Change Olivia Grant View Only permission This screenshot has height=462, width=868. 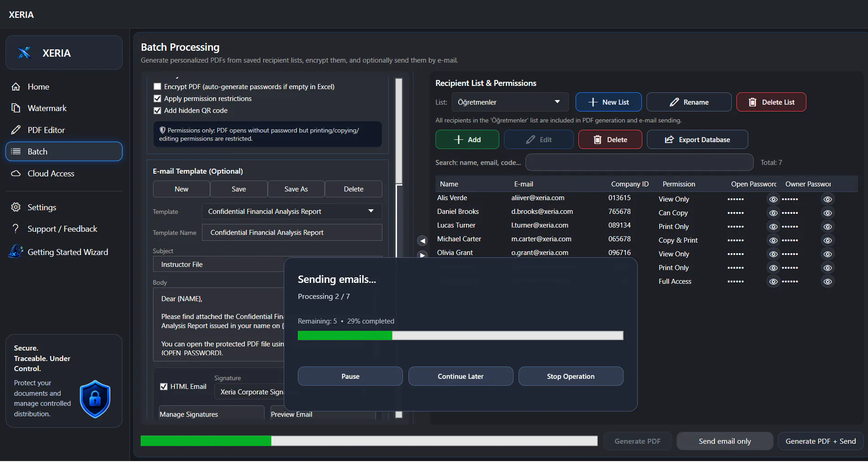pos(673,254)
